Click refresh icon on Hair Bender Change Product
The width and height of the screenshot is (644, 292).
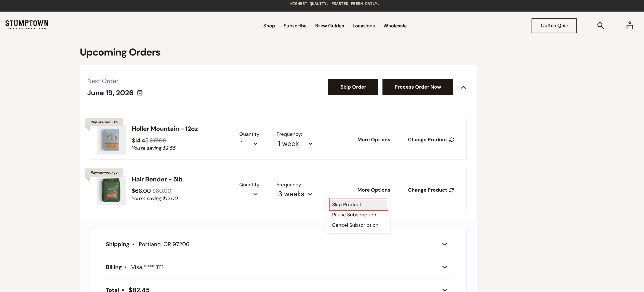click(451, 190)
